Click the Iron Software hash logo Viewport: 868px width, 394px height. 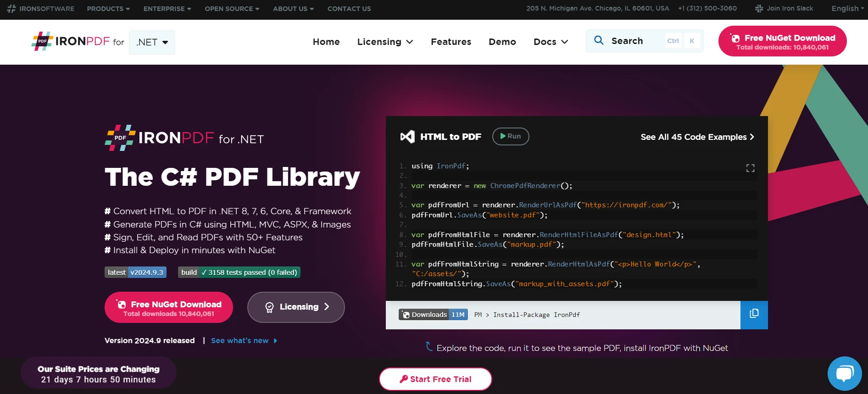click(11, 9)
